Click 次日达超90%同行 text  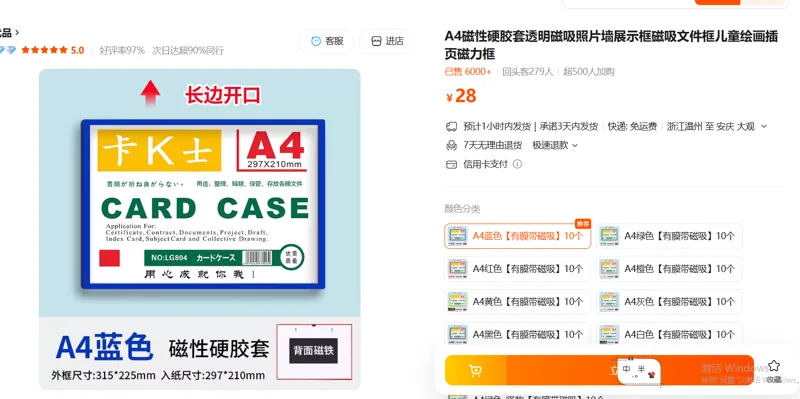point(188,51)
